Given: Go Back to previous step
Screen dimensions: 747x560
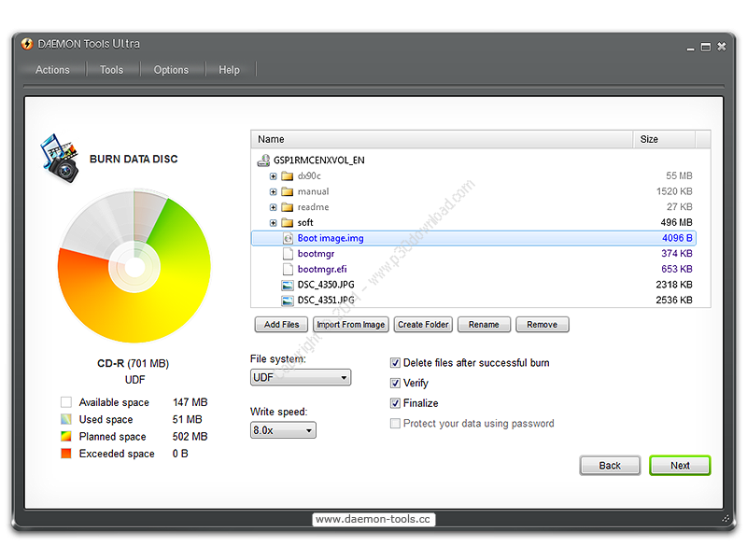Looking at the screenshot, I should tap(610, 466).
